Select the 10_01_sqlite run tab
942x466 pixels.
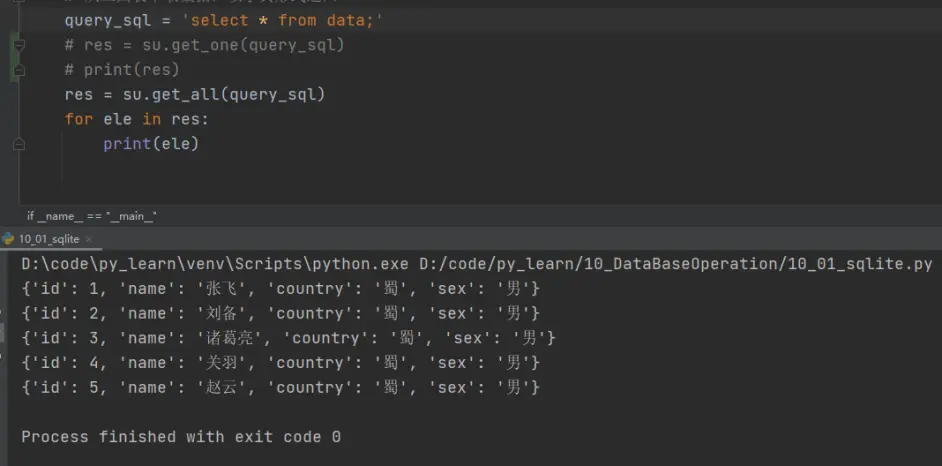coord(48,239)
